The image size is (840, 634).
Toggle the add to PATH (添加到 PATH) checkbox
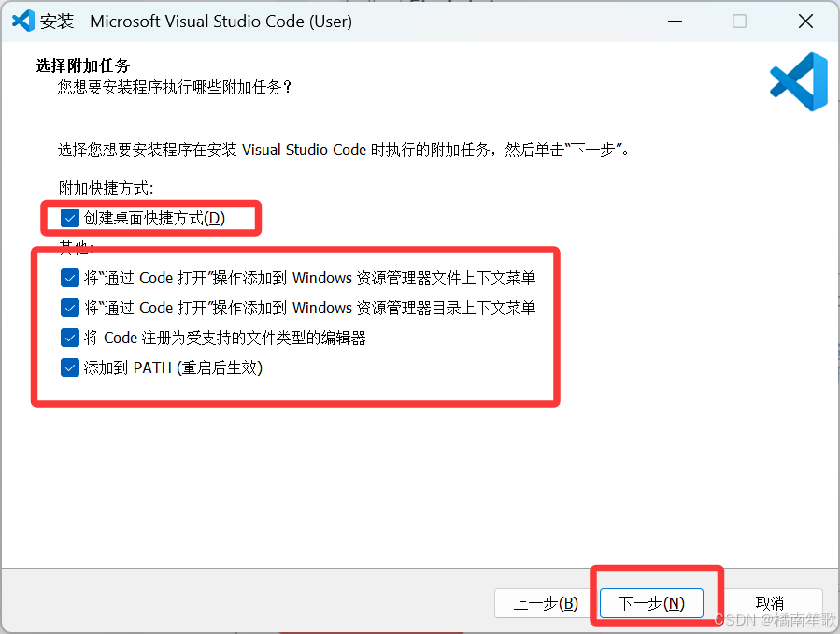pyautogui.click(x=70, y=368)
